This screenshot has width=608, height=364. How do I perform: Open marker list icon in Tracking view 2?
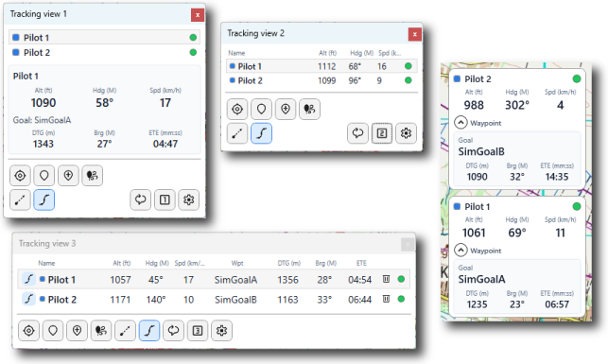(309, 110)
